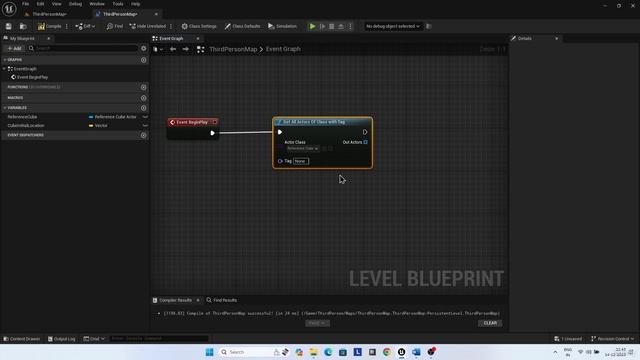Screen dimensions: 640x360
Task: Select the My Blueprint panel tab
Action: click(22, 38)
